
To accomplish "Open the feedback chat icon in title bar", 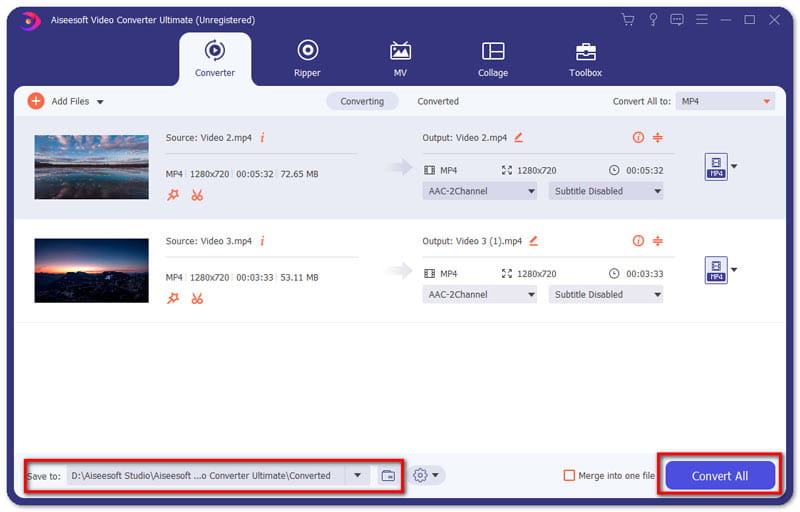I will 677,20.
